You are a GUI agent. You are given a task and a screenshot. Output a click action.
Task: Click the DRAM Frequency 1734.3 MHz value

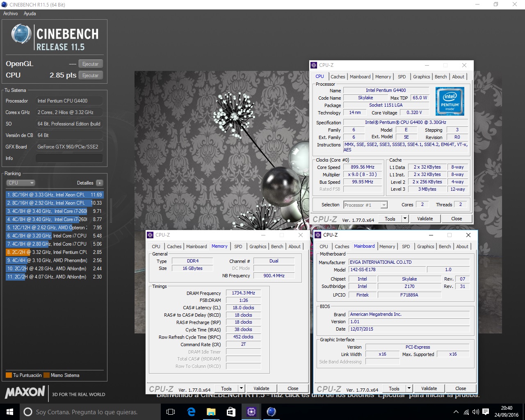243,293
